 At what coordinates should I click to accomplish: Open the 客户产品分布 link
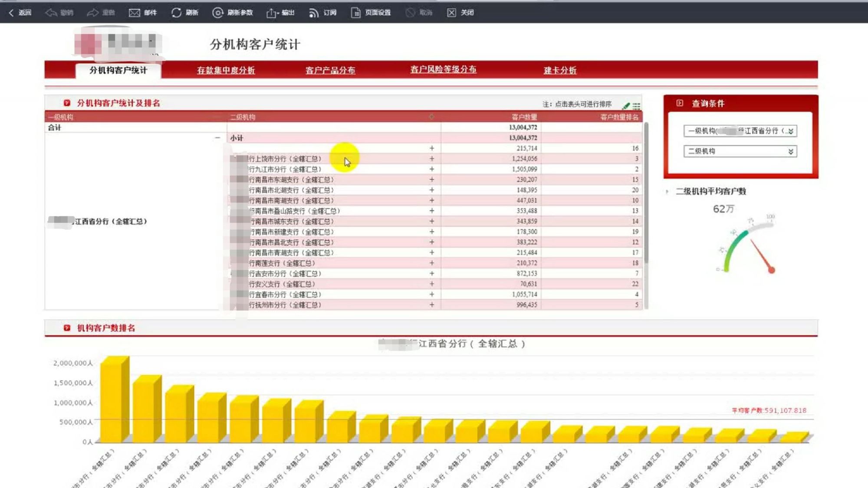(x=330, y=70)
